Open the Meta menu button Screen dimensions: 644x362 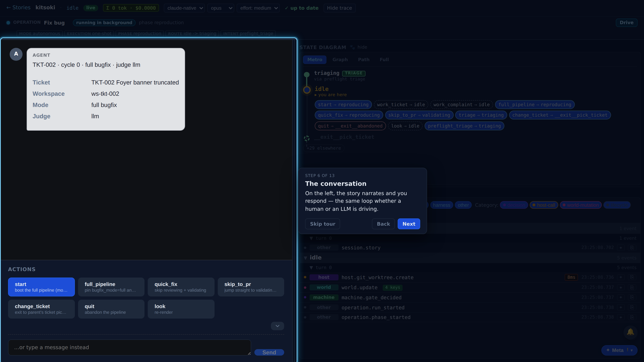tap(619, 350)
